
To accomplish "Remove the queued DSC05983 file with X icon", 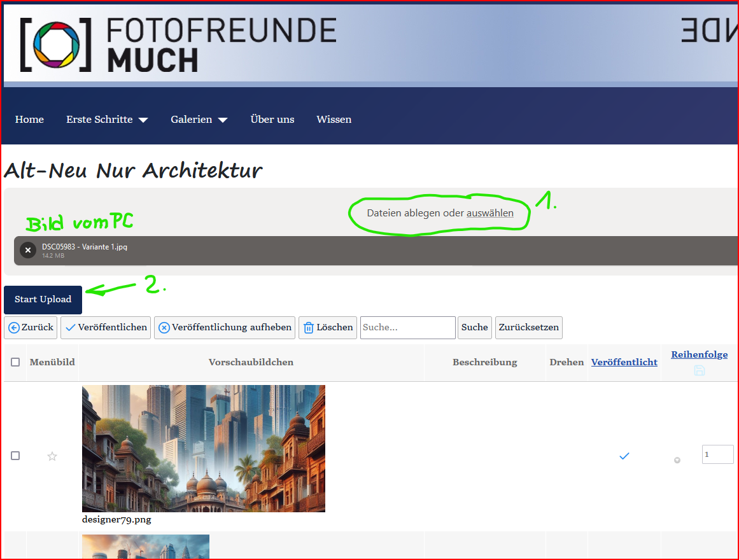I will pos(27,250).
